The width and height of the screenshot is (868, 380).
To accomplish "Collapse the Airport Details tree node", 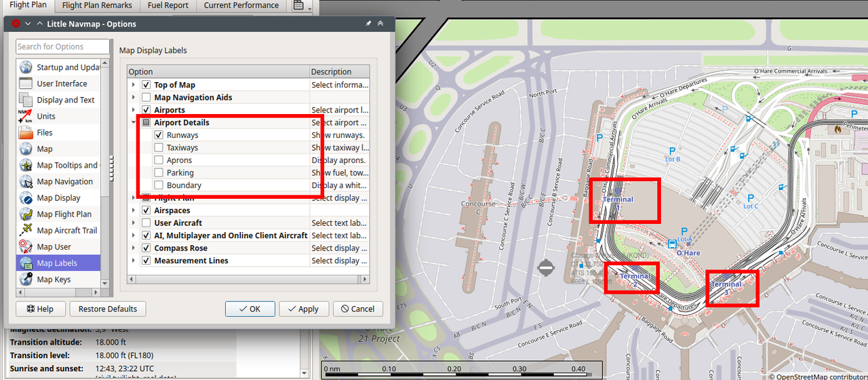I will (133, 123).
